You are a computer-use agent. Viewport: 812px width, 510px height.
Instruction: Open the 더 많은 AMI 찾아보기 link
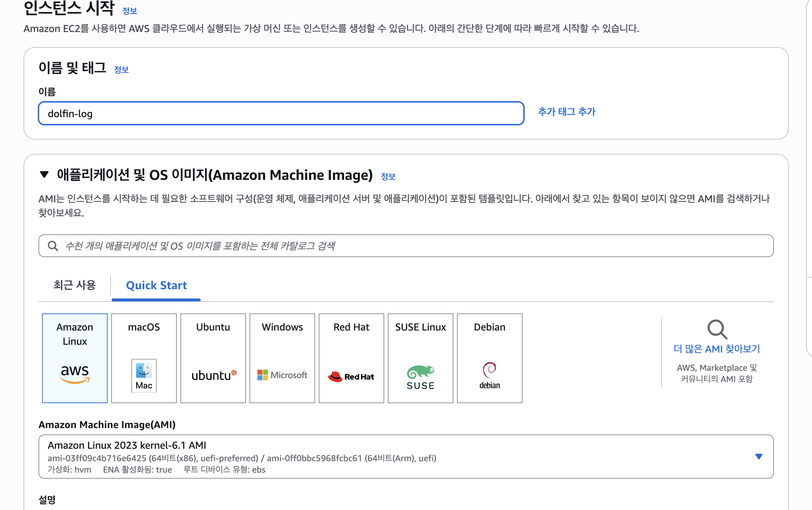(716, 349)
